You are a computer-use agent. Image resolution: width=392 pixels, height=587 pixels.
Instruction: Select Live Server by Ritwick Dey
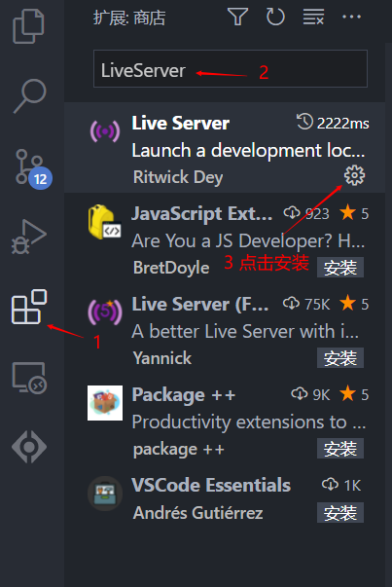point(225,148)
